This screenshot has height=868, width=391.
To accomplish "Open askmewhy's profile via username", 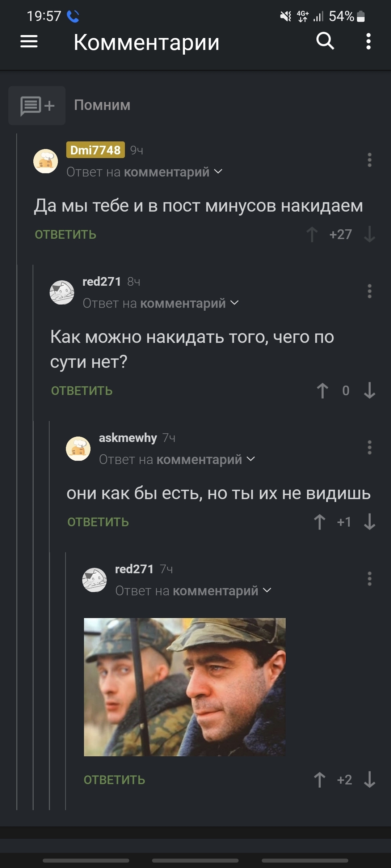I will (x=128, y=438).
